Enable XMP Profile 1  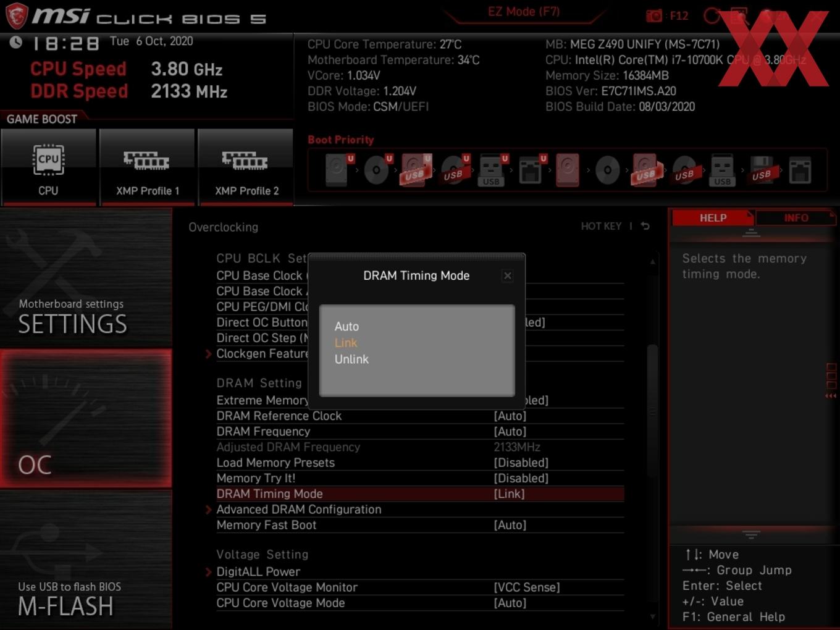147,166
